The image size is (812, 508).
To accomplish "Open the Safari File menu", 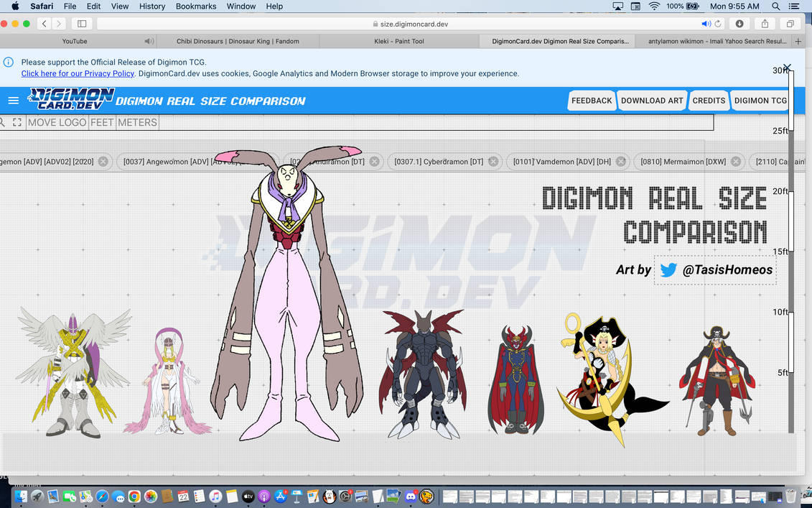I will point(70,6).
